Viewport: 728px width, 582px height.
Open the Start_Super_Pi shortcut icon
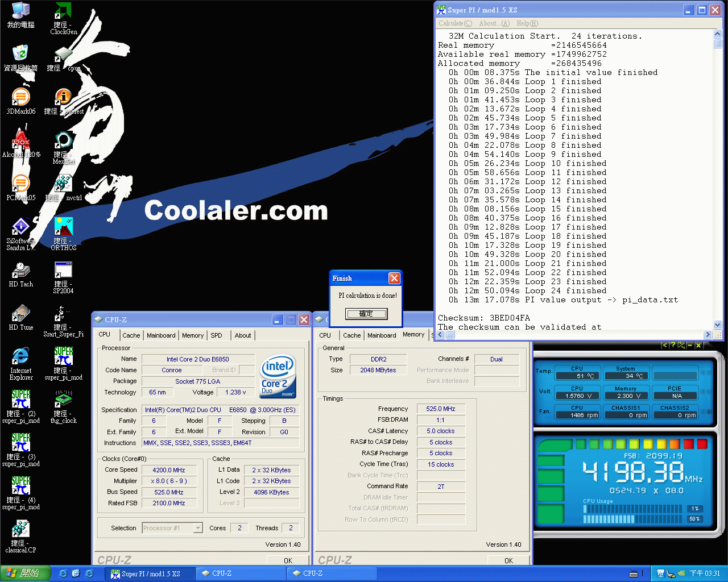coord(63,321)
